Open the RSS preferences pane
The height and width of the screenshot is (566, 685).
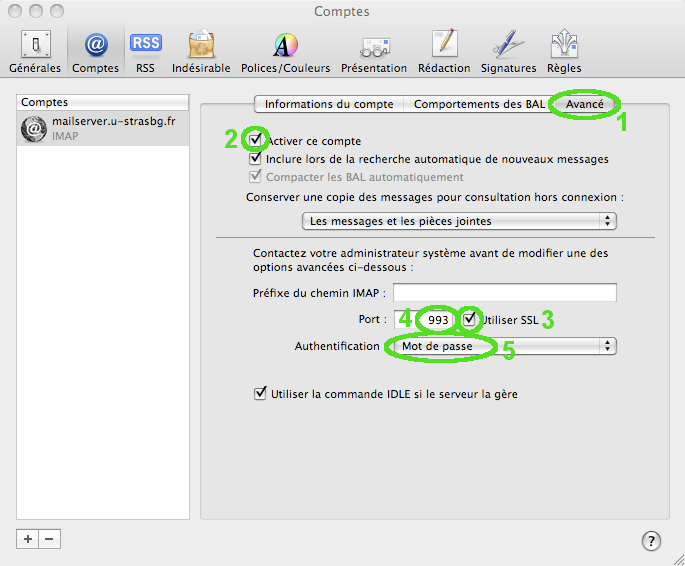(x=145, y=50)
